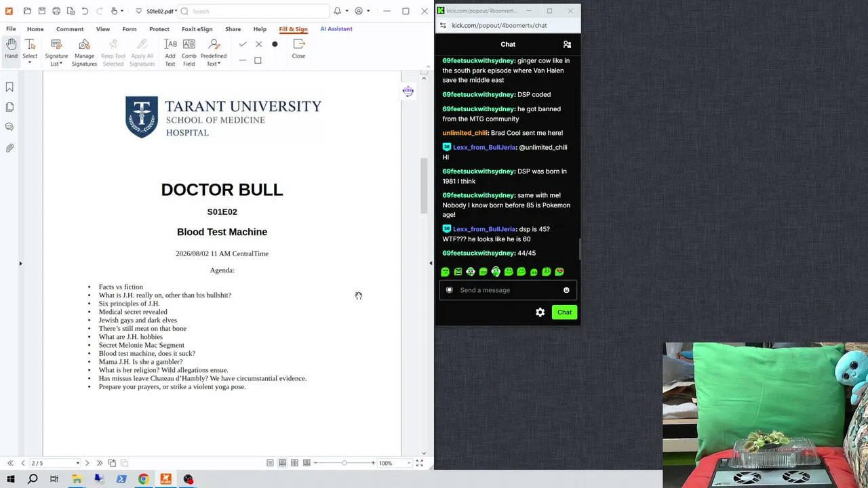
Task: Open the Windows Start menu
Action: point(10,479)
